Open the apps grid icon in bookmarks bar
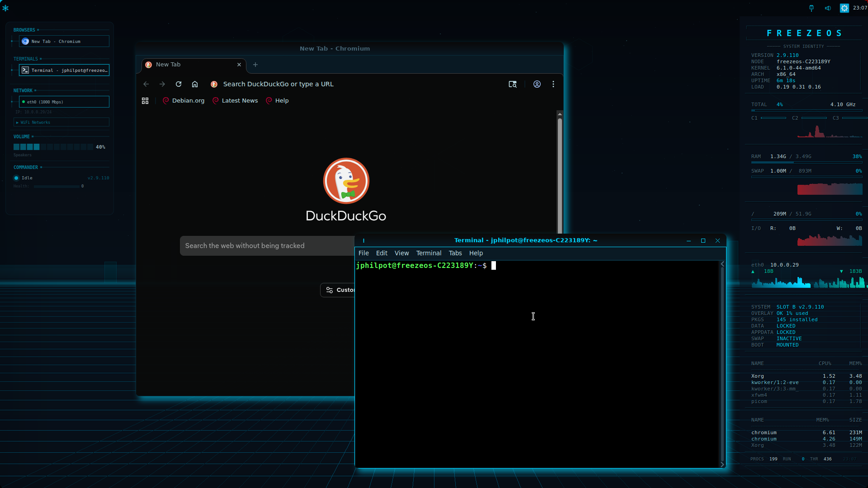Viewport: 868px width, 488px height. pos(145,101)
